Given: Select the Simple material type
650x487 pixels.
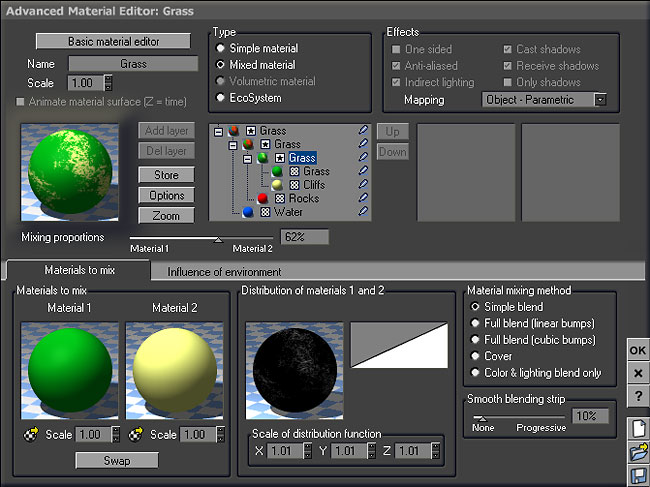Looking at the screenshot, I should coord(221,48).
